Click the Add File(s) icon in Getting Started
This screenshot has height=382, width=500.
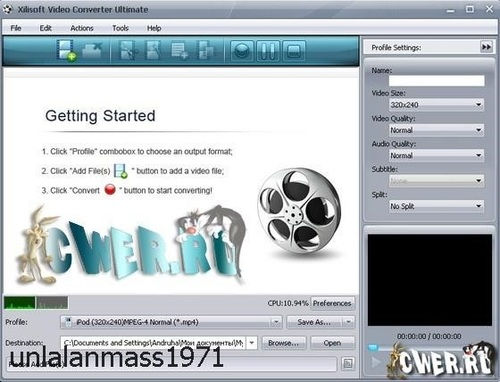tap(121, 171)
